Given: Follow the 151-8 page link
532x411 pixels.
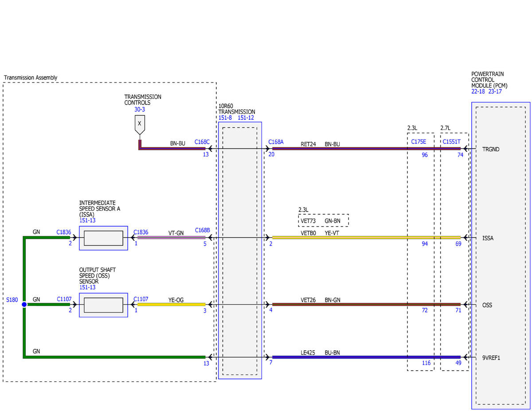Looking at the screenshot, I should [225, 117].
